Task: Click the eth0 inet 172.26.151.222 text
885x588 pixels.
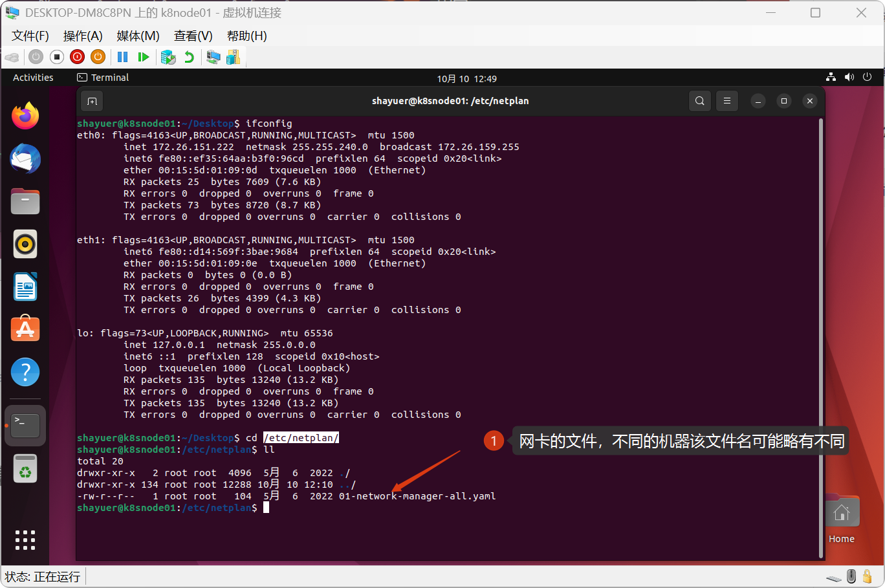Action: point(179,147)
